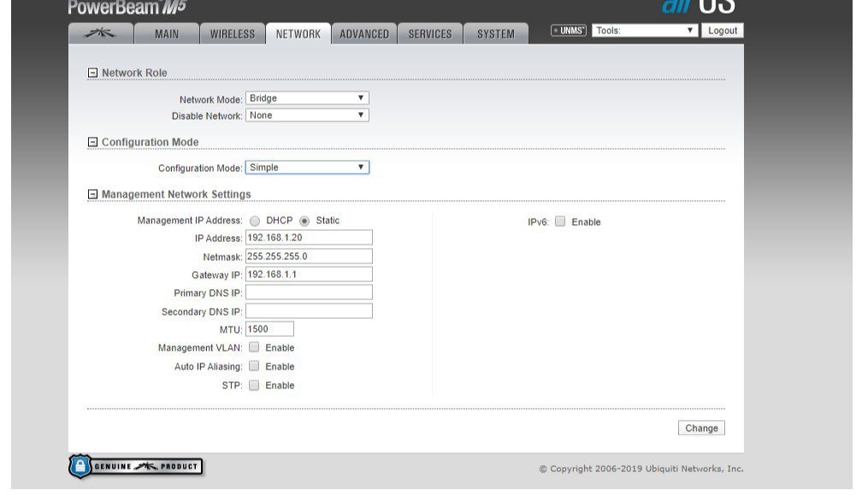Enable the IPv6 checkbox
The width and height of the screenshot is (868, 496).
(560, 221)
